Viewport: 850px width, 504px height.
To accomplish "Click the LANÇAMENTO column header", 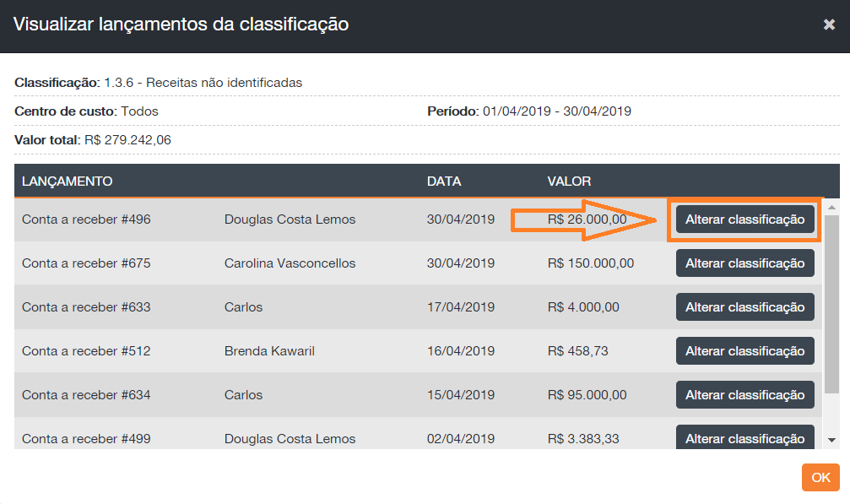I will [x=68, y=182].
